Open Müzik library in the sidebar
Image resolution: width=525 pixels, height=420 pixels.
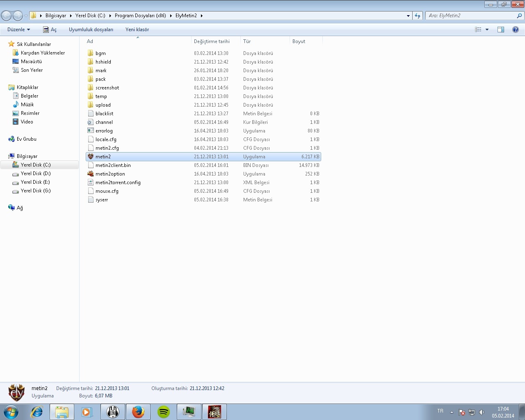click(x=27, y=105)
